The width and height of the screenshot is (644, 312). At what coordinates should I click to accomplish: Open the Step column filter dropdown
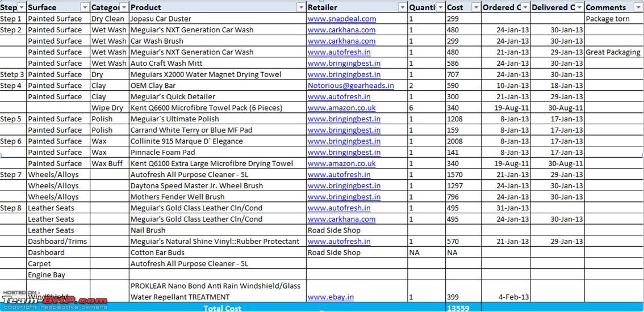[21, 7]
